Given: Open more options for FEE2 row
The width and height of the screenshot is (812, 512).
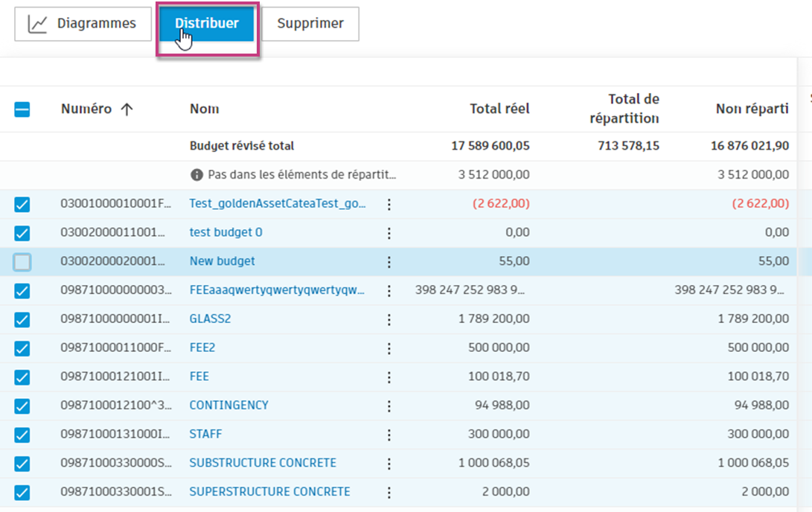Looking at the screenshot, I should click(x=389, y=348).
